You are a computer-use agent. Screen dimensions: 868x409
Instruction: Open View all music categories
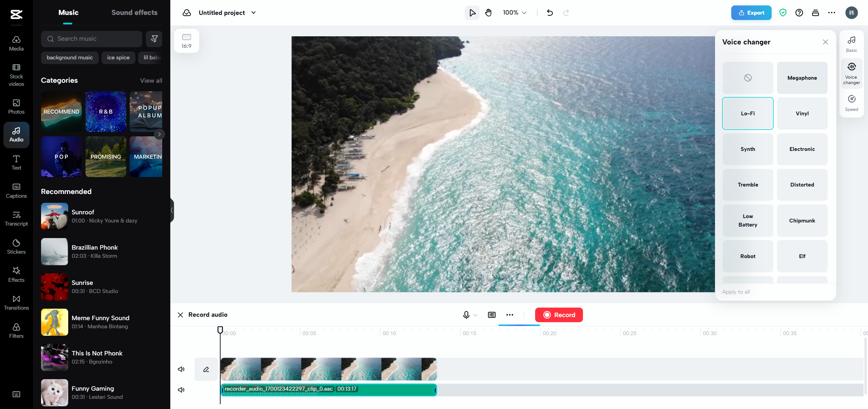coord(151,80)
